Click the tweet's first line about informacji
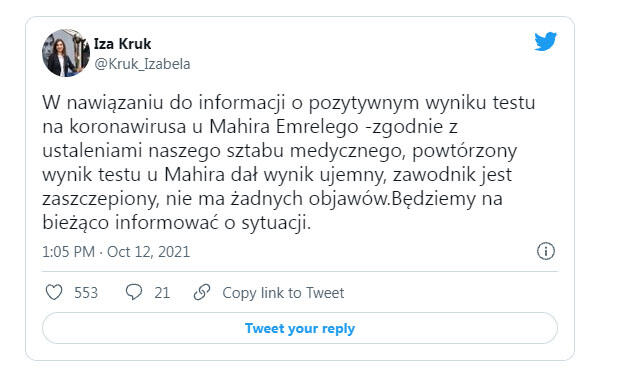627x385 pixels. [x=289, y=103]
